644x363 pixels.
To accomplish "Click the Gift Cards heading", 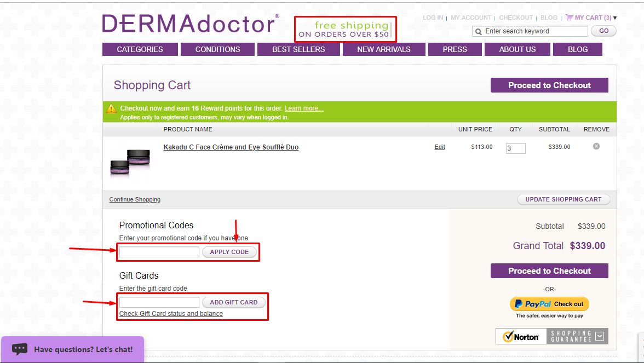I will click(139, 275).
